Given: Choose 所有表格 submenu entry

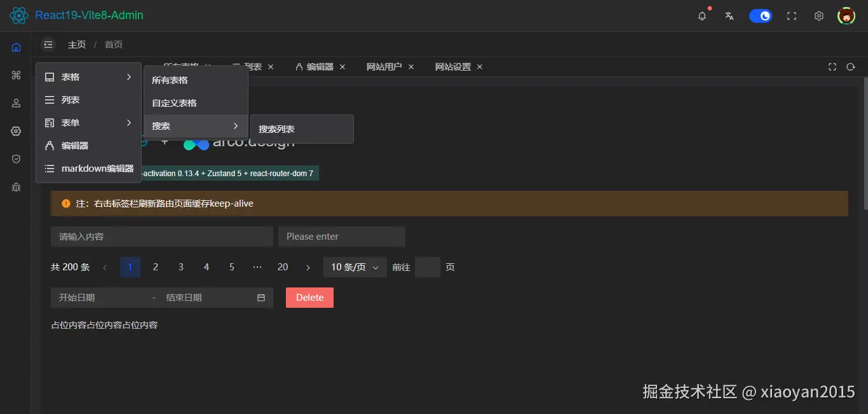Looking at the screenshot, I should click(196, 80).
